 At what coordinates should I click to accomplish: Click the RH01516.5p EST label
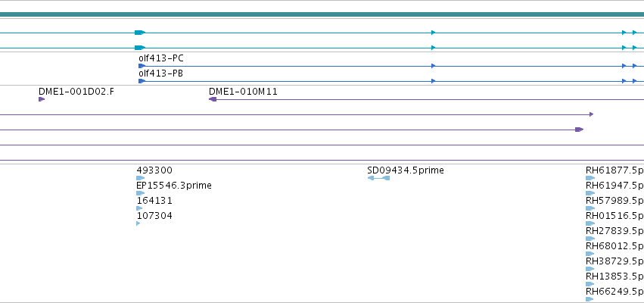[614, 216]
